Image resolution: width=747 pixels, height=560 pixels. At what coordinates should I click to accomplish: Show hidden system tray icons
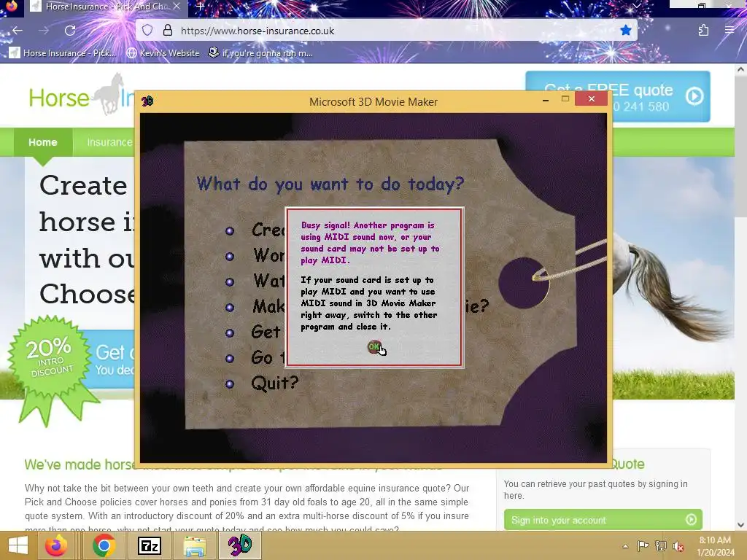coord(625,546)
